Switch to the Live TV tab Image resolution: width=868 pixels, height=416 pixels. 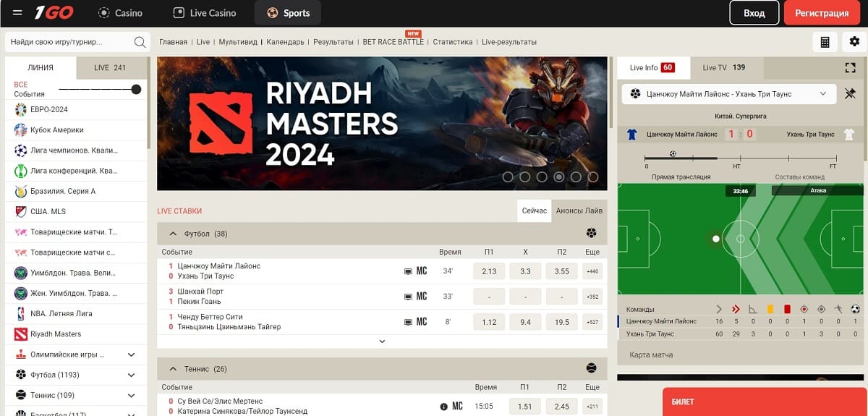(x=724, y=68)
